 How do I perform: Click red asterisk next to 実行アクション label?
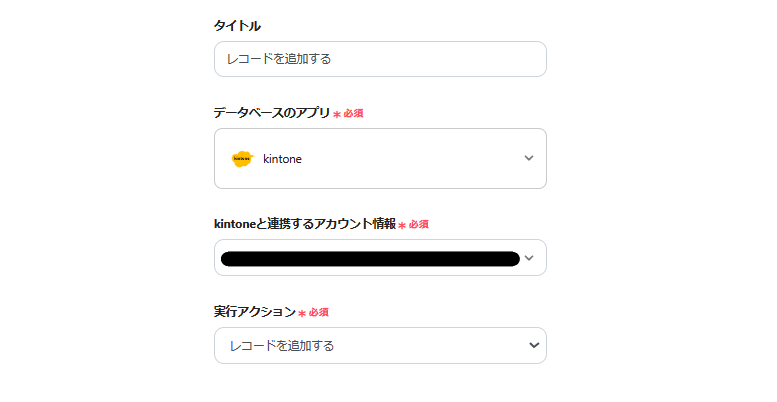(x=302, y=314)
